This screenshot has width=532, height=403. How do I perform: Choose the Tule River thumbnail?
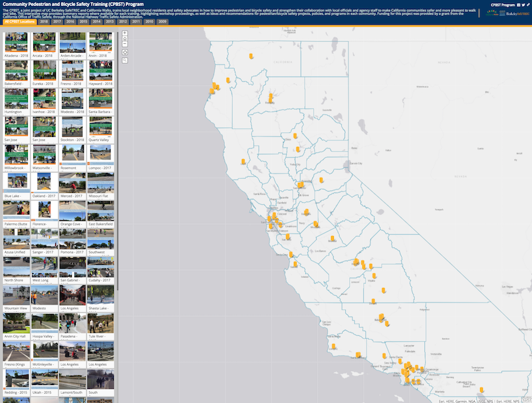click(x=101, y=327)
